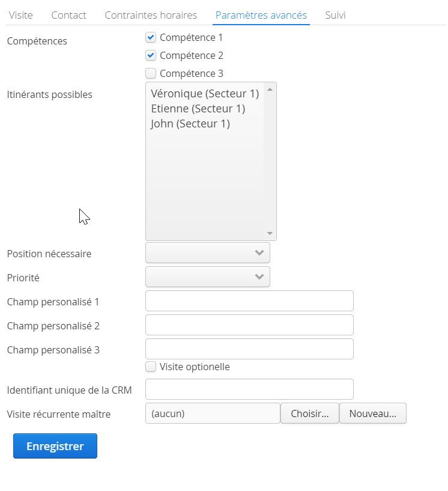Pick John (Secteur 1) from itinérants

click(205, 124)
